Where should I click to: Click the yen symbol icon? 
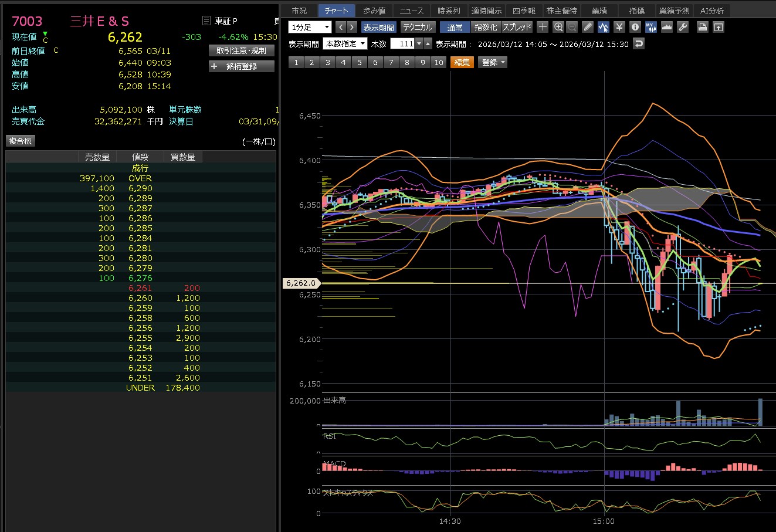(619, 27)
